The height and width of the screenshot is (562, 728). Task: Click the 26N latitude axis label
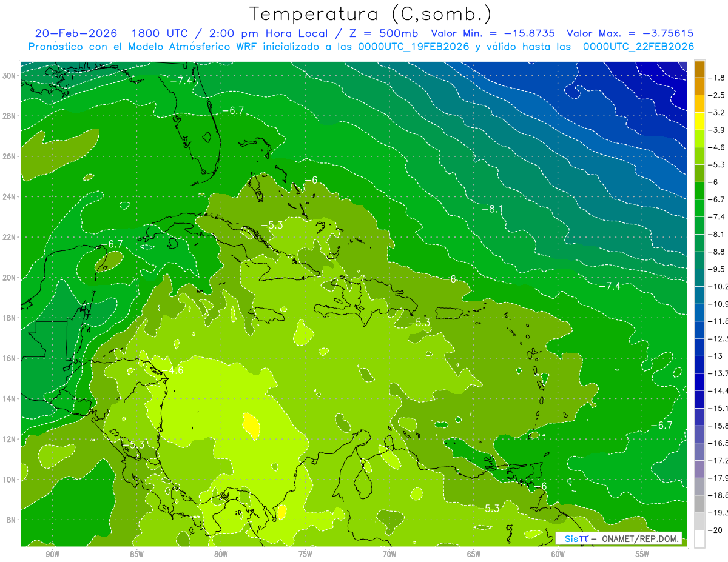[10, 156]
